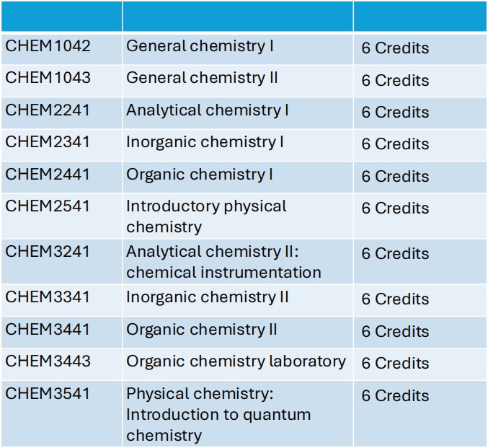
Task: Select the Analytical chemistry I cell
Action: click(x=208, y=110)
